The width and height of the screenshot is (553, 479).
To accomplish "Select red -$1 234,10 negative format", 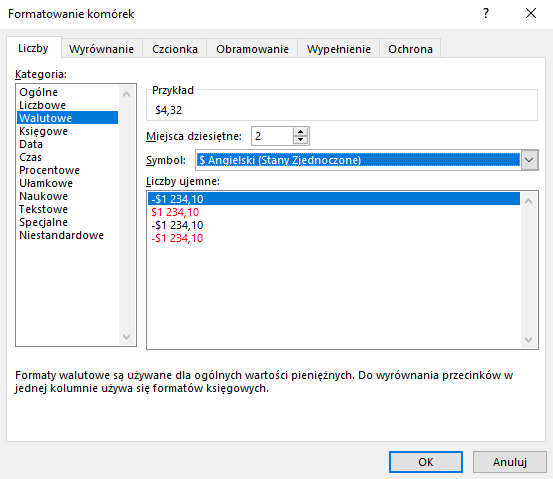I will click(x=177, y=238).
